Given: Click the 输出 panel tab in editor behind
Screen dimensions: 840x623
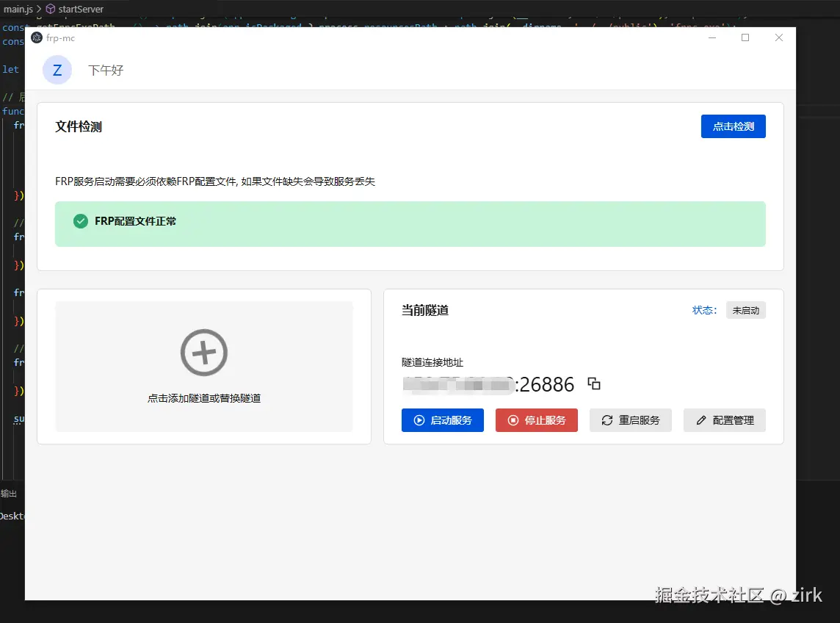Looking at the screenshot, I should tap(9, 494).
